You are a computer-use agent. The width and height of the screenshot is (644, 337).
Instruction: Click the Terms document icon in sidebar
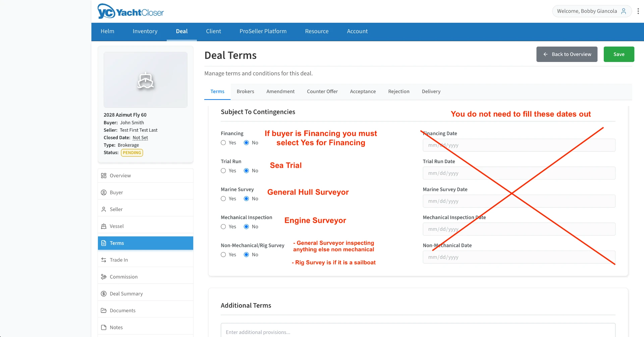(104, 243)
